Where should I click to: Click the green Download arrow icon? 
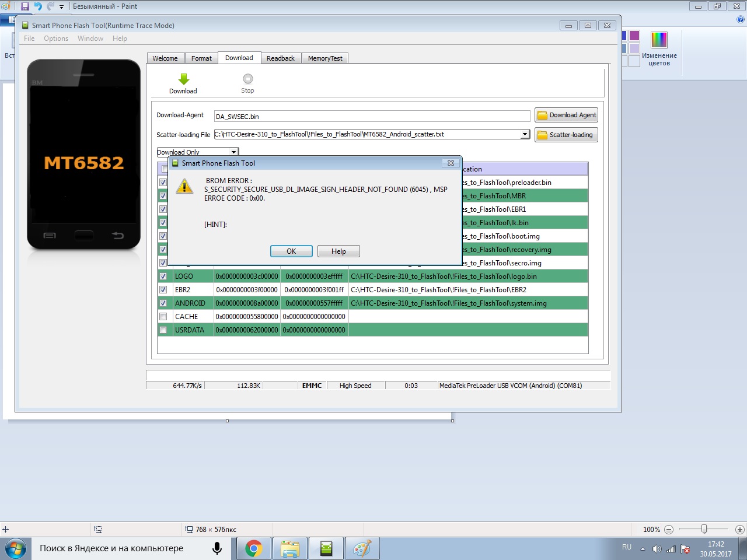pos(183,79)
